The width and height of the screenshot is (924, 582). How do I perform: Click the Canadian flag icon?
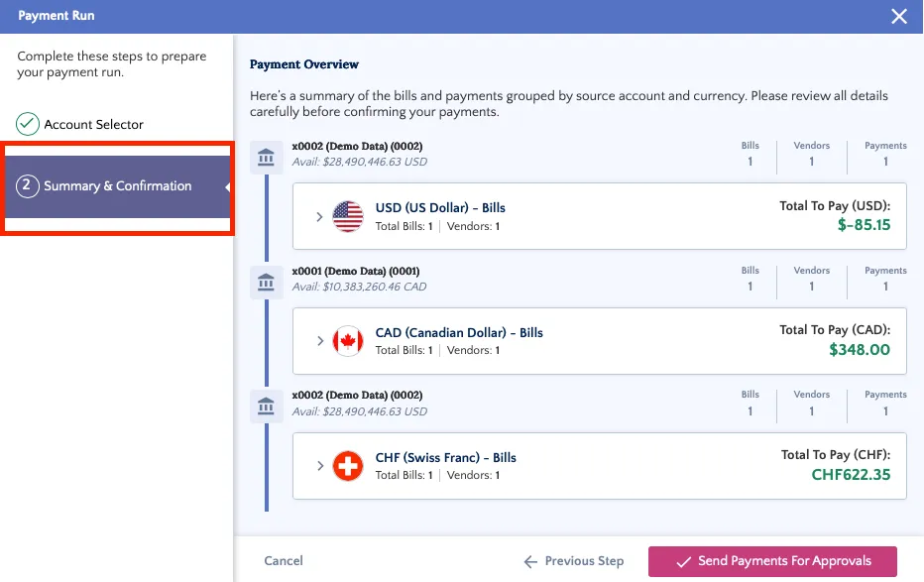348,340
